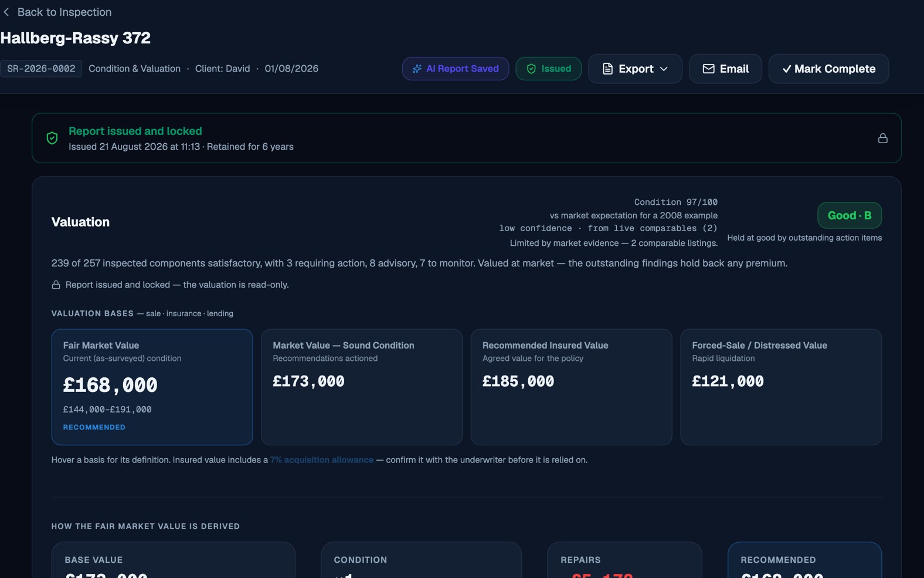The width and height of the screenshot is (924, 578).
Task: Click the document icon on Export button
Action: (x=608, y=69)
